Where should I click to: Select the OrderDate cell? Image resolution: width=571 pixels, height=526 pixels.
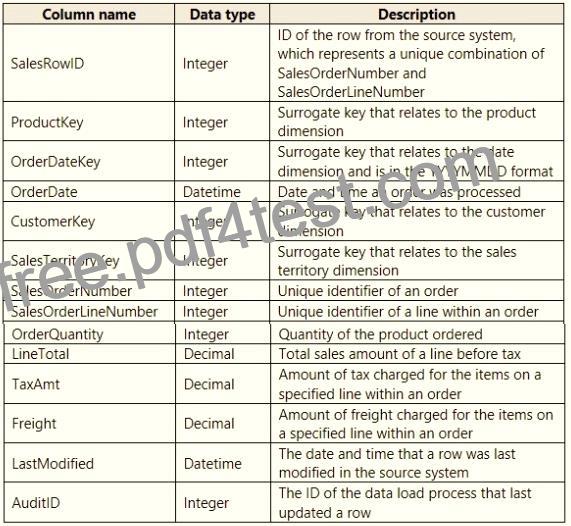[89, 192]
